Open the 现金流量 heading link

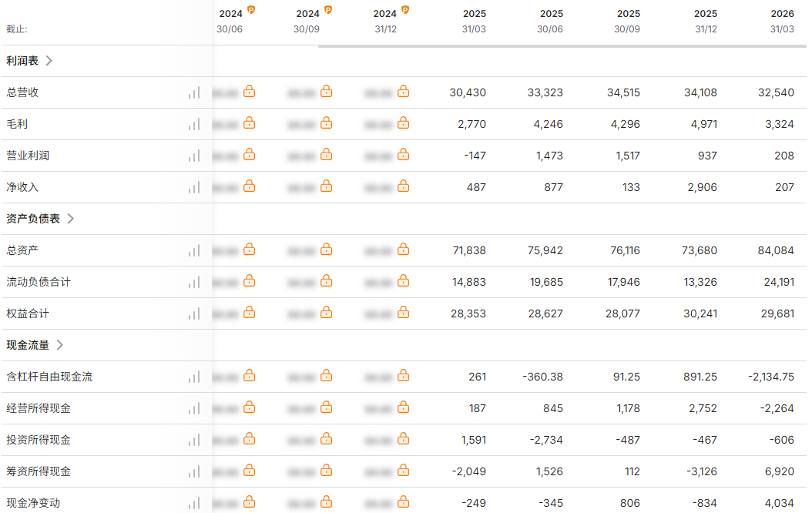point(28,345)
